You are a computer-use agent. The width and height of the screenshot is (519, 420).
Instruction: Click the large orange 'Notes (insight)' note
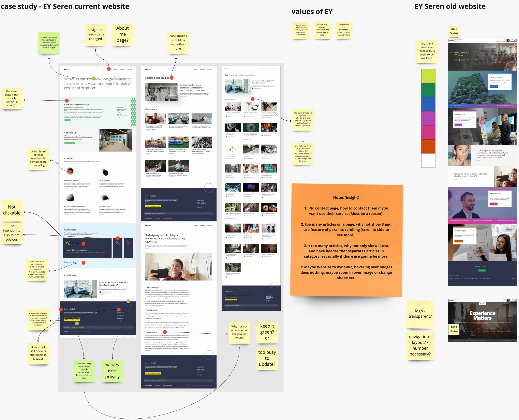346,240
